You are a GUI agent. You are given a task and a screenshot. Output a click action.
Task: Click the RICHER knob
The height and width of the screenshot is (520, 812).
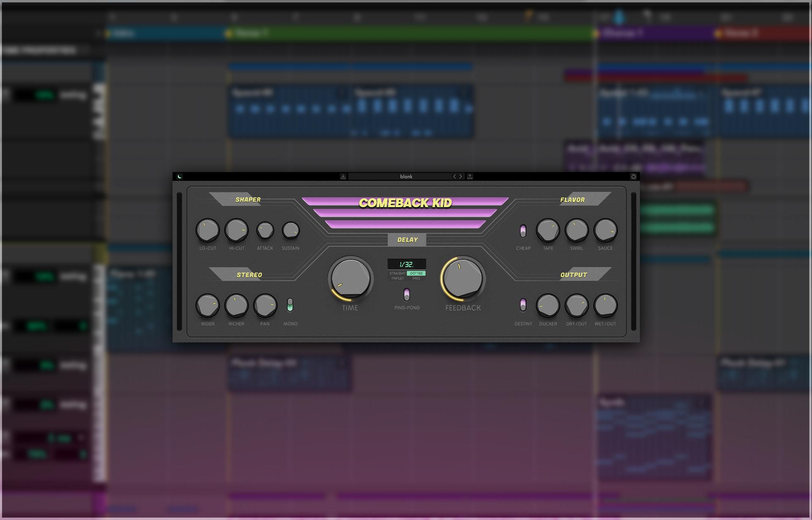coord(236,306)
